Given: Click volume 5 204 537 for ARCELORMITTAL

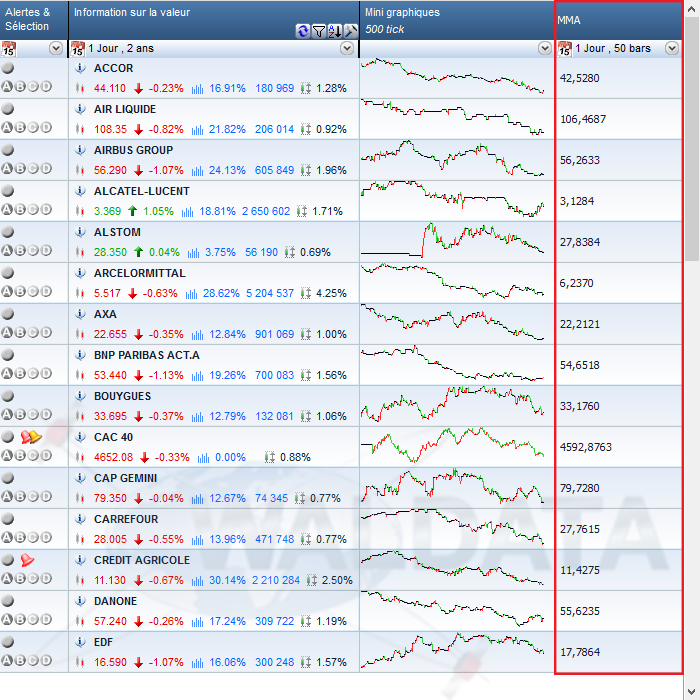Looking at the screenshot, I should click(x=270, y=293).
